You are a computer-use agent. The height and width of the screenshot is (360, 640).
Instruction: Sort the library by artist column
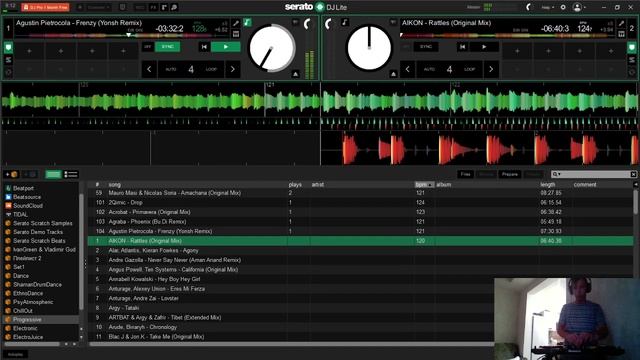(318, 184)
